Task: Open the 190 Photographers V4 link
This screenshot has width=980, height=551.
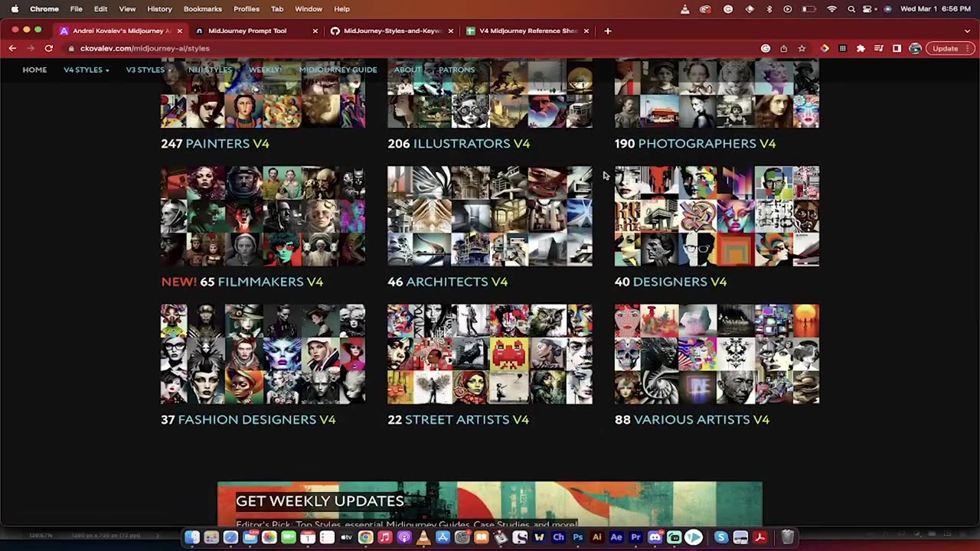Action: (695, 143)
